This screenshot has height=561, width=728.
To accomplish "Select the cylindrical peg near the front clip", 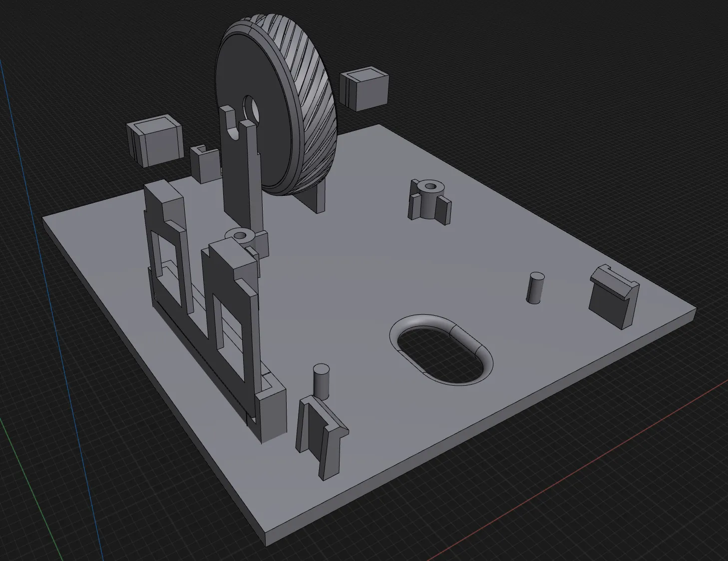I will point(321,381).
